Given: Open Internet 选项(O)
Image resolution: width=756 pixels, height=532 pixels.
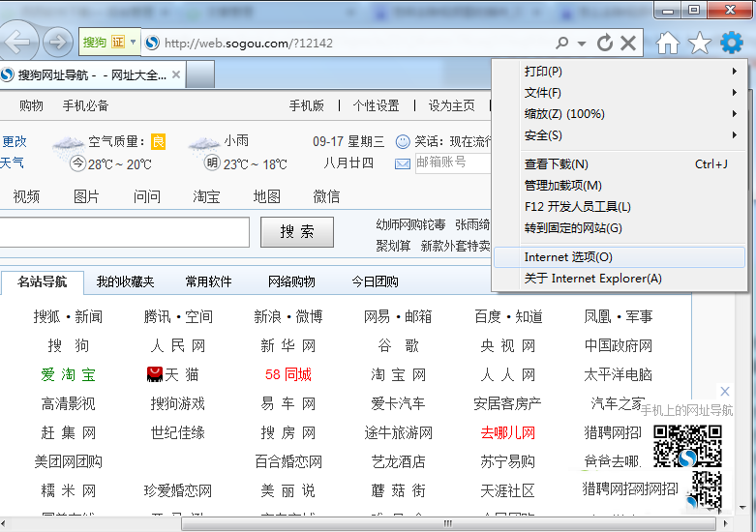Looking at the screenshot, I should coord(620,257).
